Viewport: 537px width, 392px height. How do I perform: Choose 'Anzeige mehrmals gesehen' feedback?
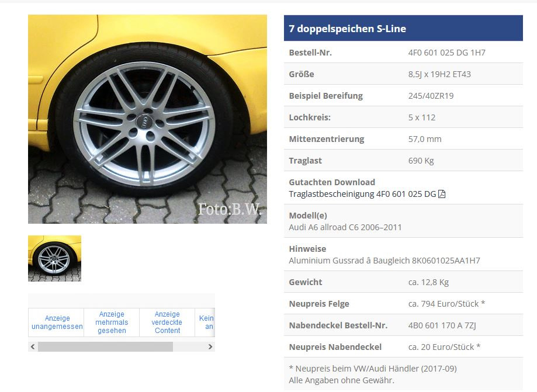point(112,322)
